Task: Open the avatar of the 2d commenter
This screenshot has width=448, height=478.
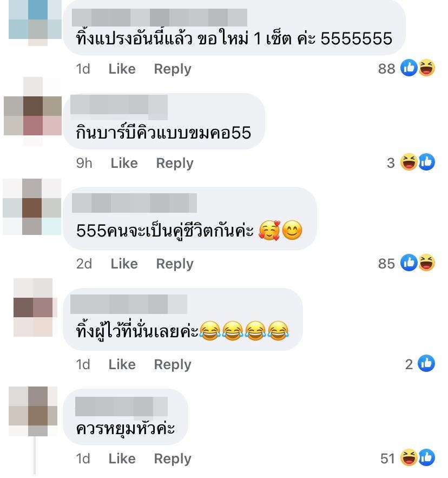Action: click(32, 207)
